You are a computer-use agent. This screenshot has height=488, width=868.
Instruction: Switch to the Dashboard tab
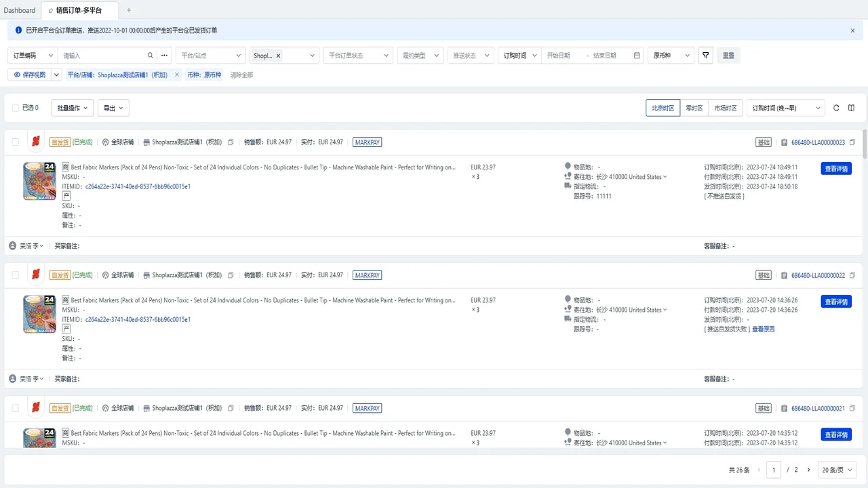20,10
